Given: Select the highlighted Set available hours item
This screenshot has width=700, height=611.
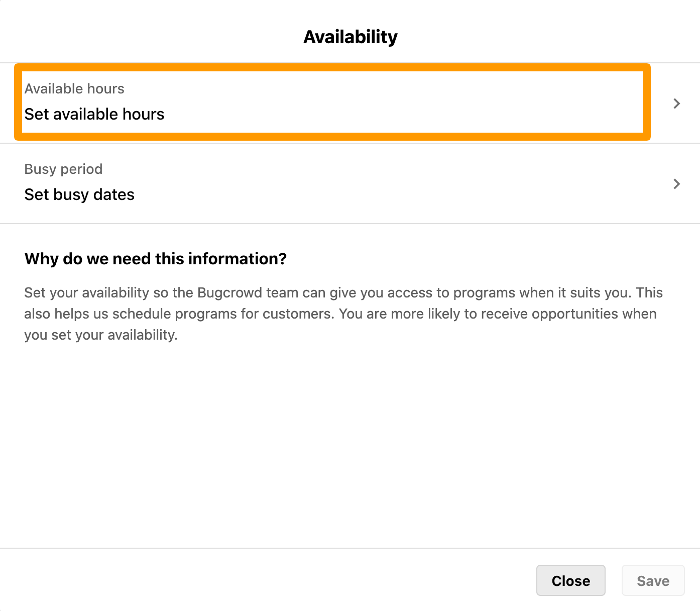Looking at the screenshot, I should [x=94, y=114].
